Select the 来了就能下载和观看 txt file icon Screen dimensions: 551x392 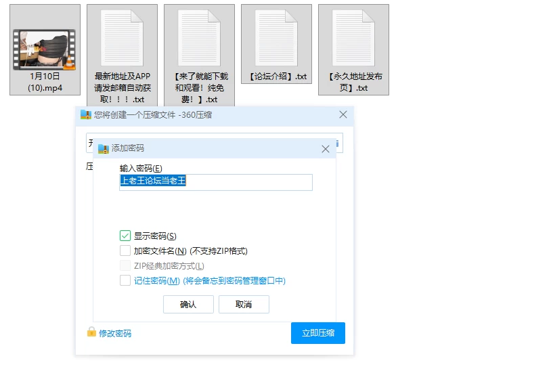199,38
